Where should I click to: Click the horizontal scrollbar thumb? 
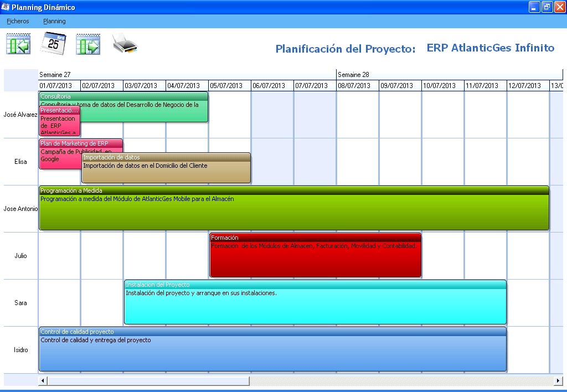(x=148, y=380)
